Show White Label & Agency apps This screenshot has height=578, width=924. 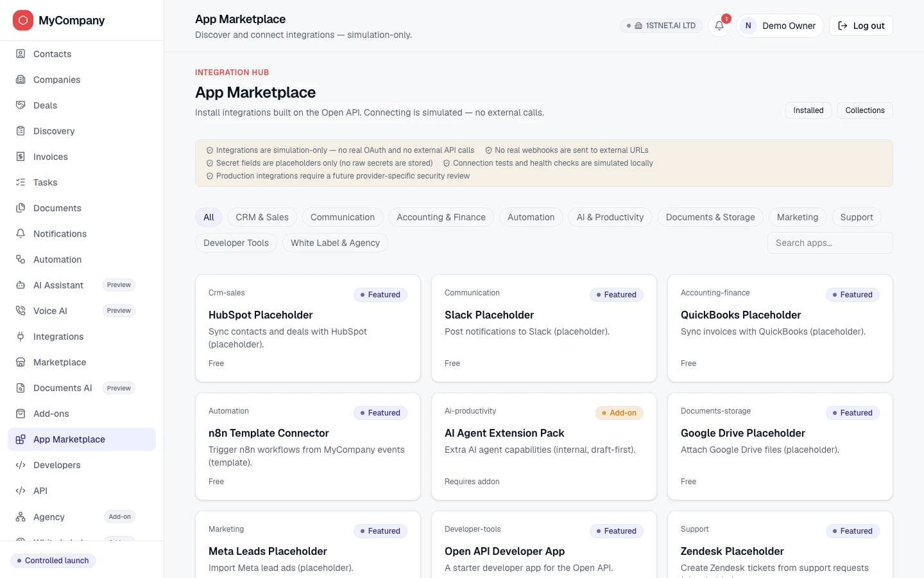click(x=335, y=243)
